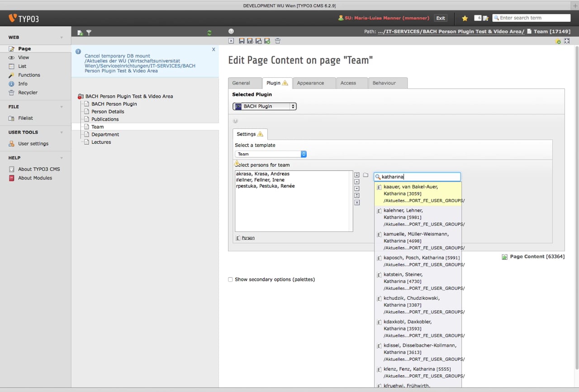Click the katharina person search field
This screenshot has width=579, height=392.
pos(417,177)
